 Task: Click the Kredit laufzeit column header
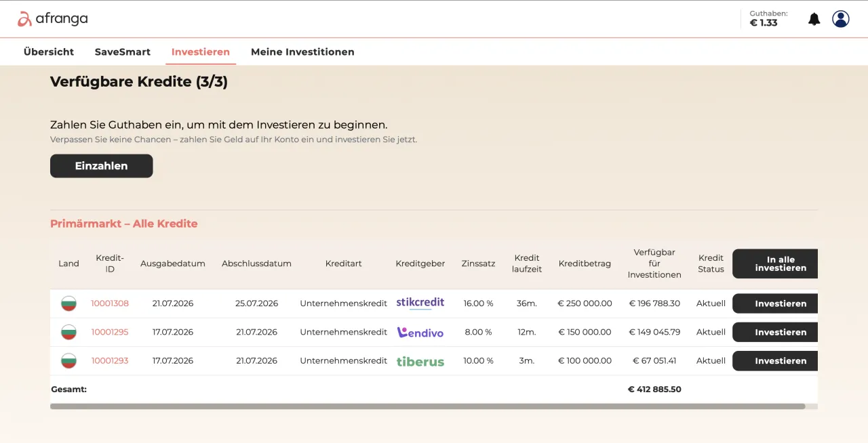[x=527, y=263]
